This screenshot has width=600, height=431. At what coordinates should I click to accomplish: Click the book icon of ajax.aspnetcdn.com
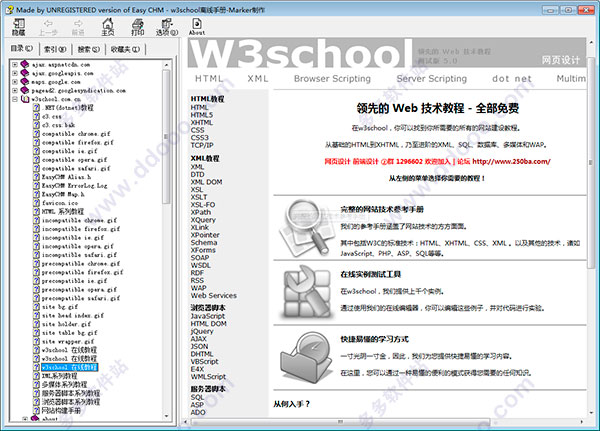[25, 64]
